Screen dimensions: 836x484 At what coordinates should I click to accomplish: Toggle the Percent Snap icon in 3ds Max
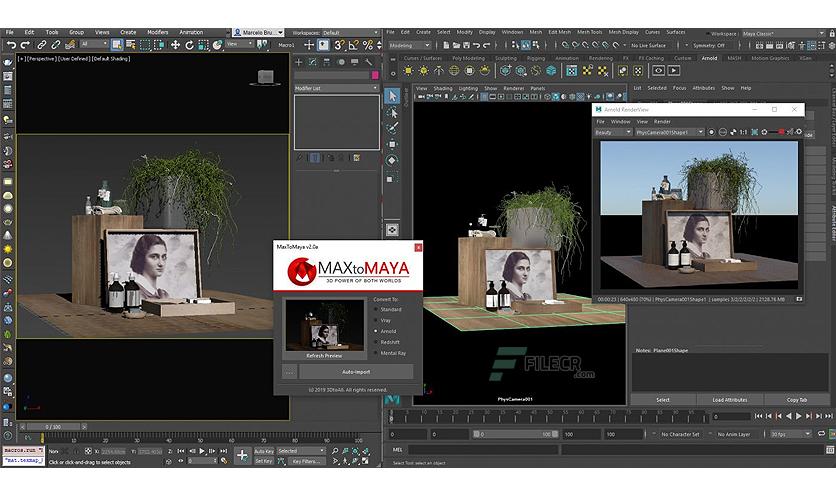point(367,45)
